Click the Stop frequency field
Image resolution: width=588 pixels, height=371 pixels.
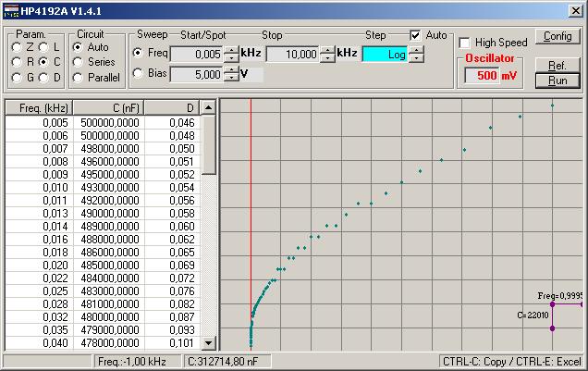point(292,55)
